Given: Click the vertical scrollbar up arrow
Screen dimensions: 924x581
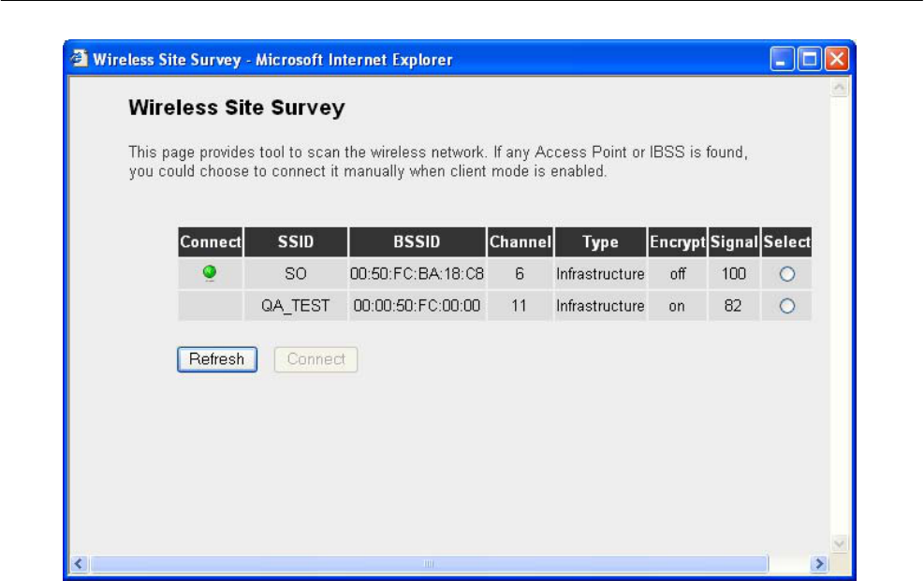Looking at the screenshot, I should click(x=839, y=88).
